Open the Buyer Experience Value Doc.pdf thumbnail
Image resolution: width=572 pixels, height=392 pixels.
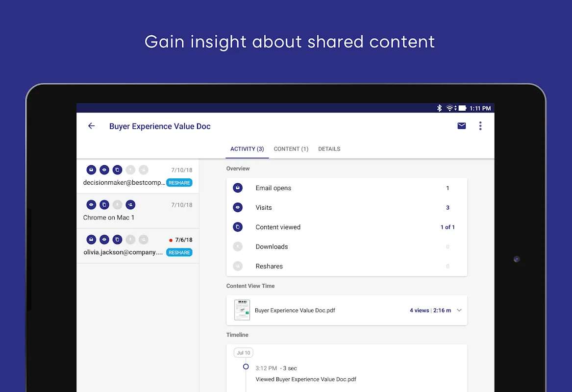click(x=242, y=310)
